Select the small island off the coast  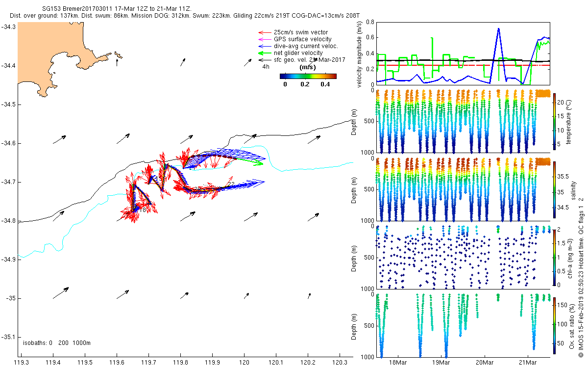pos(118,55)
